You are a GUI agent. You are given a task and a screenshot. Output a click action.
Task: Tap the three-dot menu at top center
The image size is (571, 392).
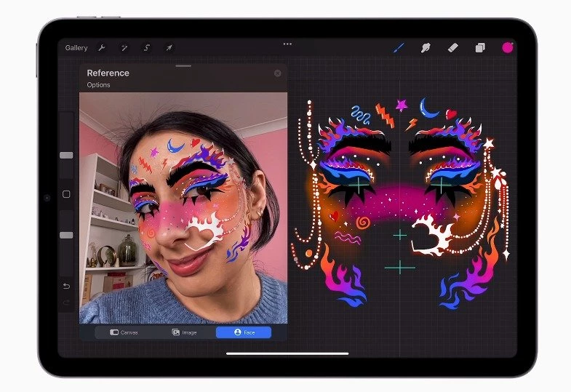pyautogui.click(x=287, y=44)
